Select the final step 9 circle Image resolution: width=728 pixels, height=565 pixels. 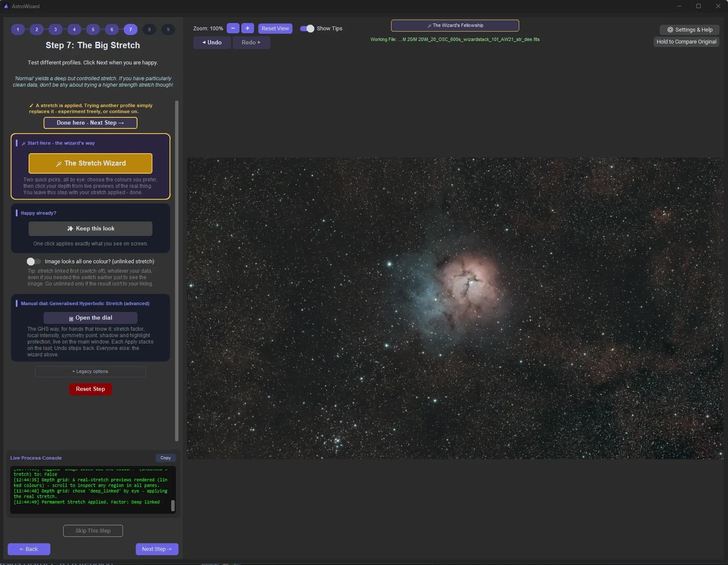168,29
